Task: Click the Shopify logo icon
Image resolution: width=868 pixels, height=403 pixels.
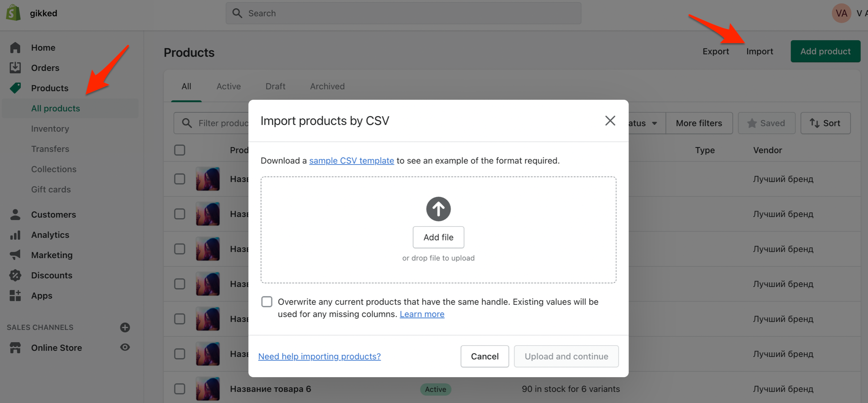Action: coord(13,13)
